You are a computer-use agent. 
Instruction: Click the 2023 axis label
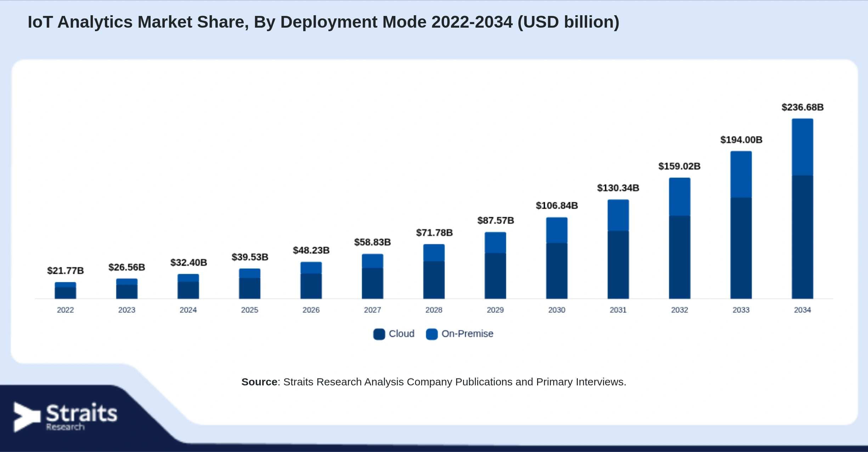(x=127, y=310)
